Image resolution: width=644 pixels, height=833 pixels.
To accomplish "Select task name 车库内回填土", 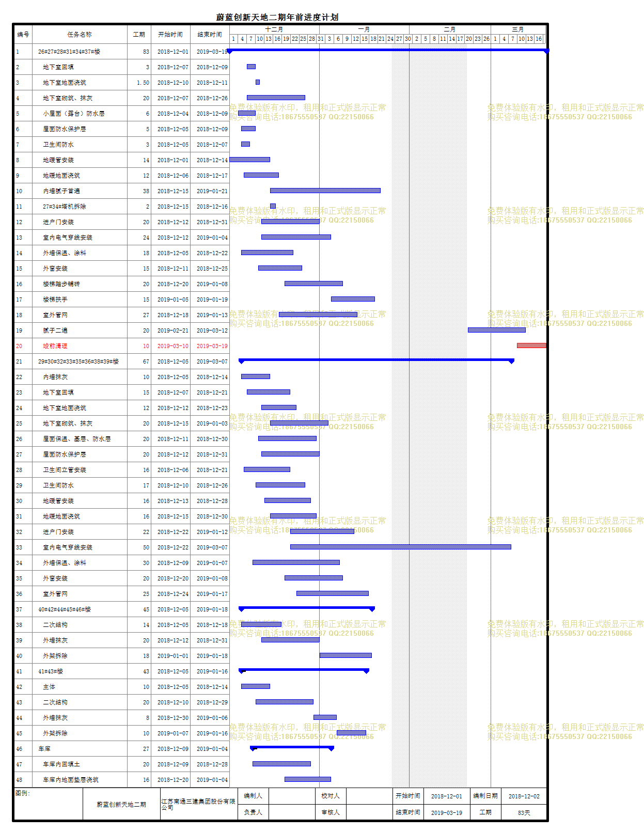I will click(x=61, y=764).
